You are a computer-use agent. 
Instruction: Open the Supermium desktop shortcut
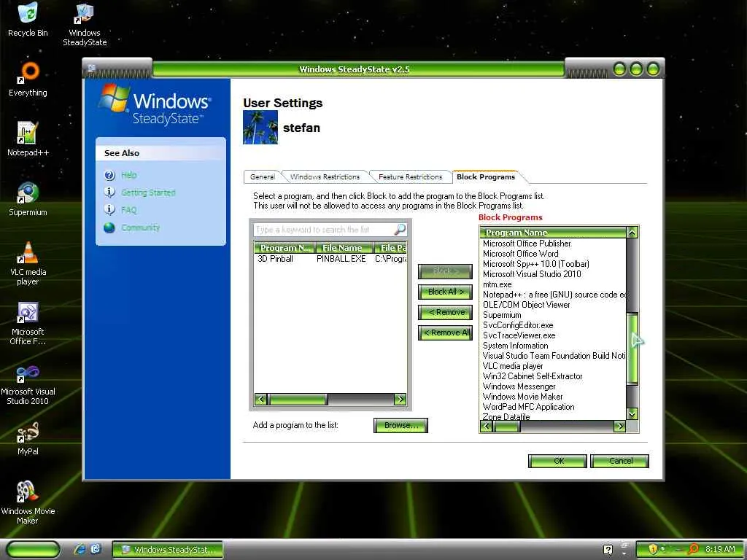(x=28, y=199)
